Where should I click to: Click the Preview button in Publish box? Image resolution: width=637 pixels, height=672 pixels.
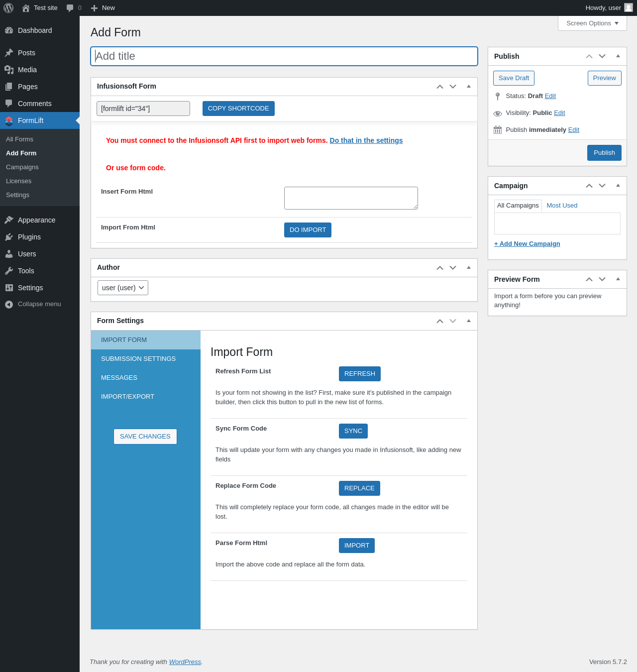pyautogui.click(x=605, y=78)
